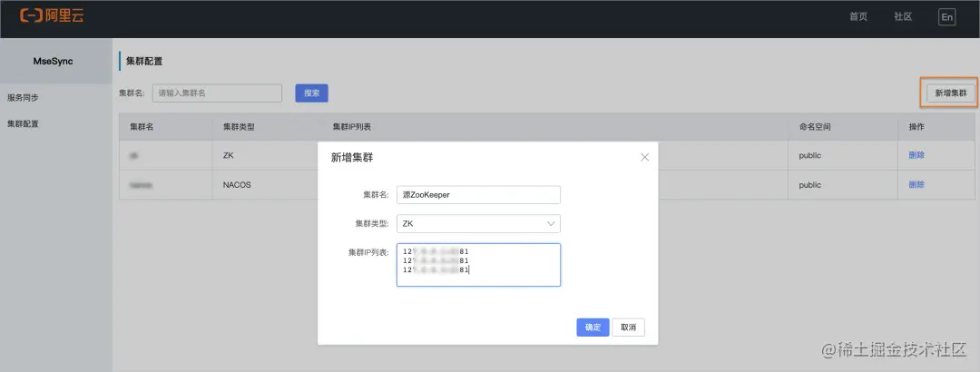Switch language with the En button
Viewport: 980px width, 372px height.
(x=946, y=17)
